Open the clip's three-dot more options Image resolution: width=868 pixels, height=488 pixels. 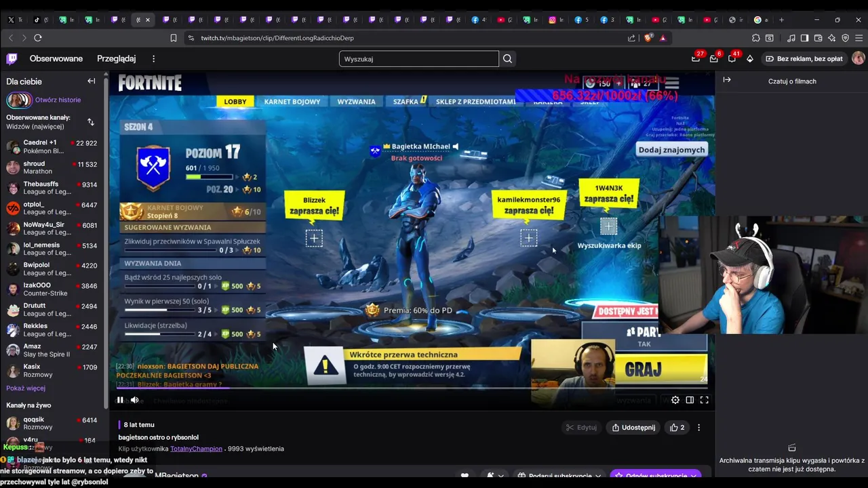click(698, 428)
